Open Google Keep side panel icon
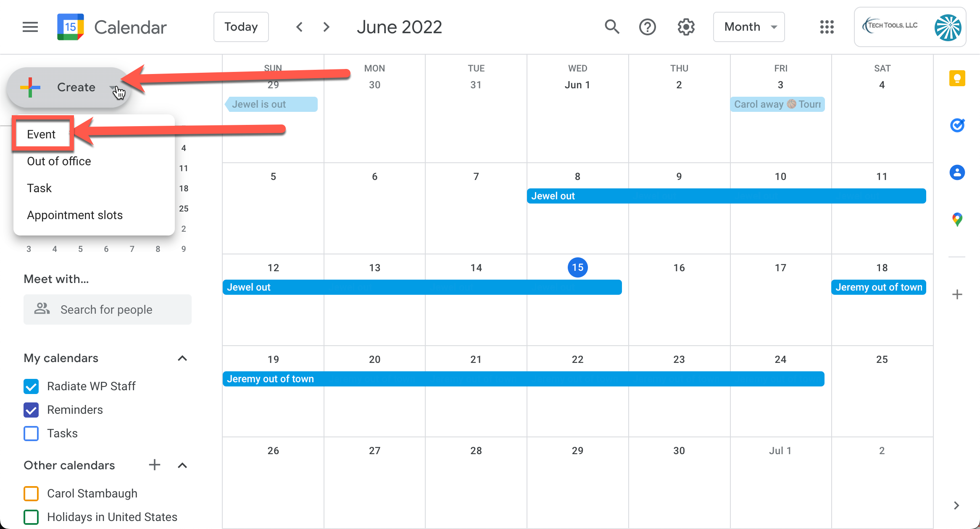The height and width of the screenshot is (529, 980). pyautogui.click(x=957, y=78)
